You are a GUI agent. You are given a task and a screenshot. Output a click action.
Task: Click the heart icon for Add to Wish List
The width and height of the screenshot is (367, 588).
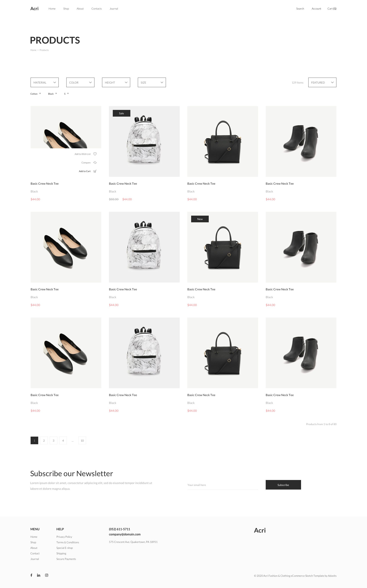tap(95, 154)
